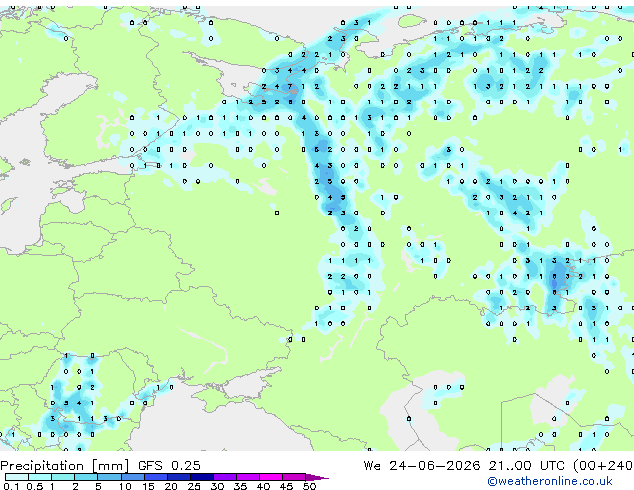The height and width of the screenshot is (490, 634).
Task: Select the 5–10 mm legend color swatch
Action: [109, 477]
